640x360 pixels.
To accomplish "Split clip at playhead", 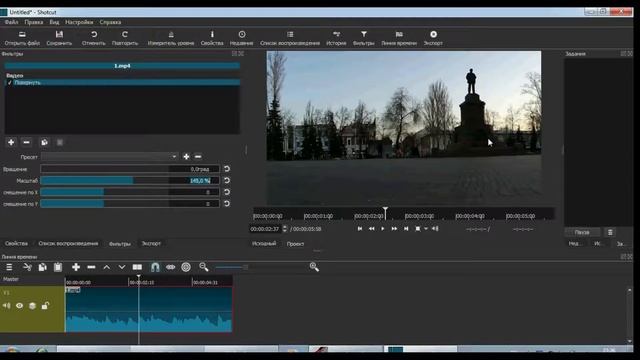I will coord(137,267).
